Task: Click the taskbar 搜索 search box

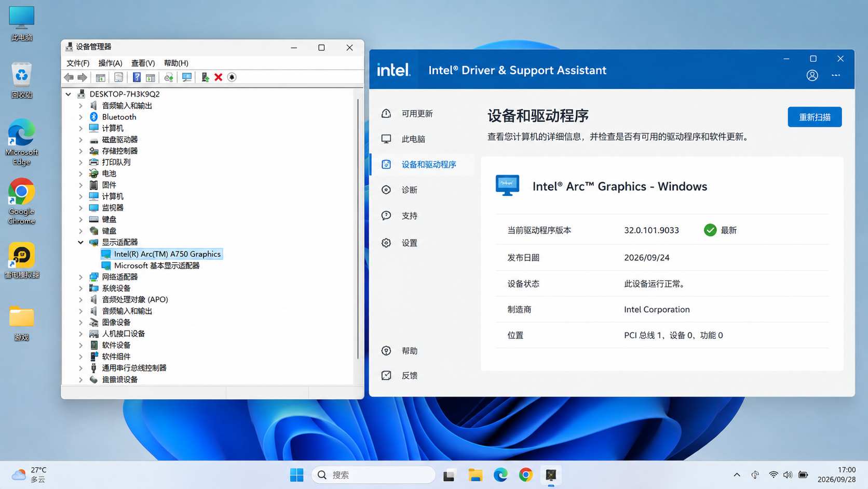Action: (373, 475)
